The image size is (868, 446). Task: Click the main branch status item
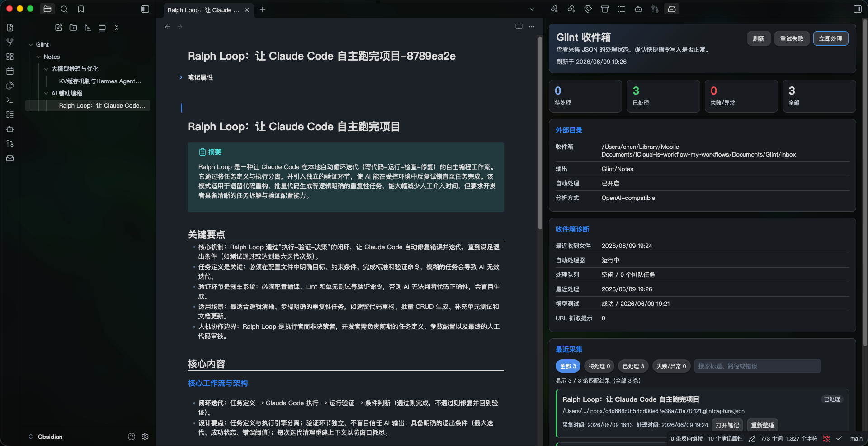(856, 438)
